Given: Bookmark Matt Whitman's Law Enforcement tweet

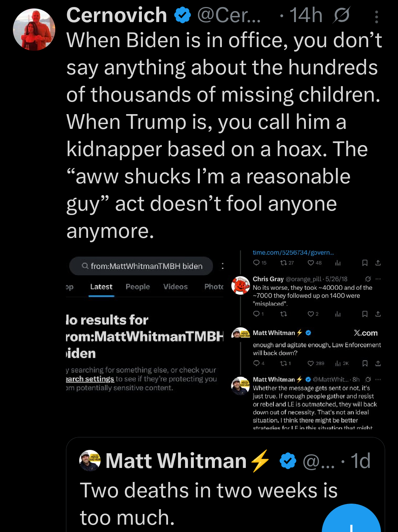Looking at the screenshot, I should click(365, 363).
